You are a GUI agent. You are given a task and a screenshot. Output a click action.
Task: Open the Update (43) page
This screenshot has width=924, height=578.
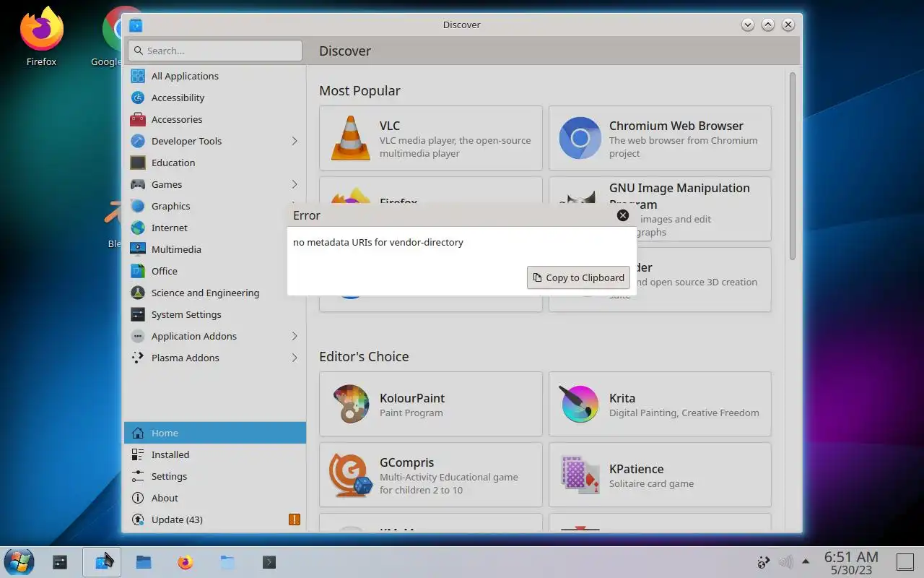(x=215, y=519)
